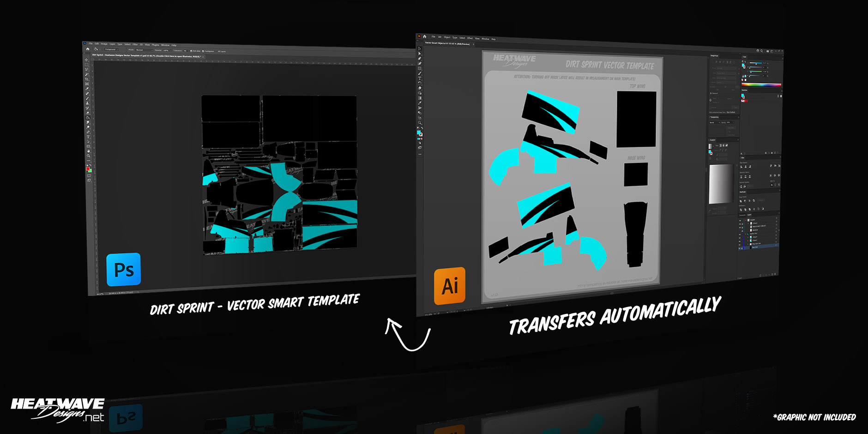The image size is (868, 434).
Task: Collapse the Graphics Here layer in Illustrator
Action: [x=746, y=234]
